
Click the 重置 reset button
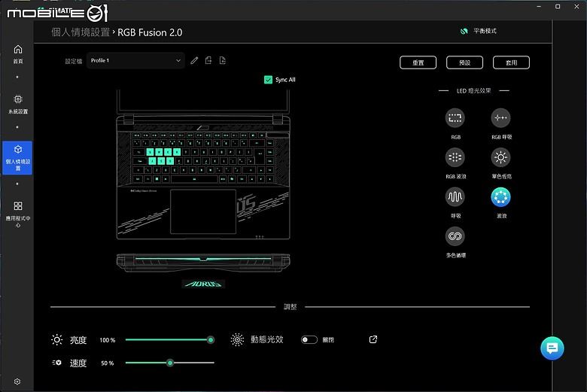[x=418, y=62]
